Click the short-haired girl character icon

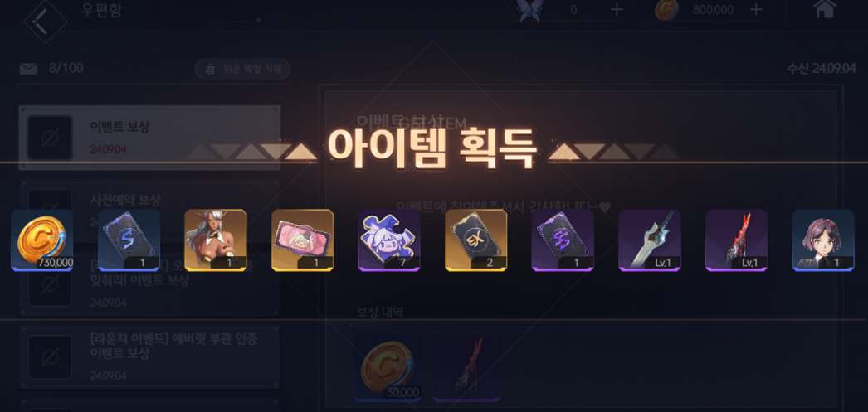pyautogui.click(x=823, y=240)
